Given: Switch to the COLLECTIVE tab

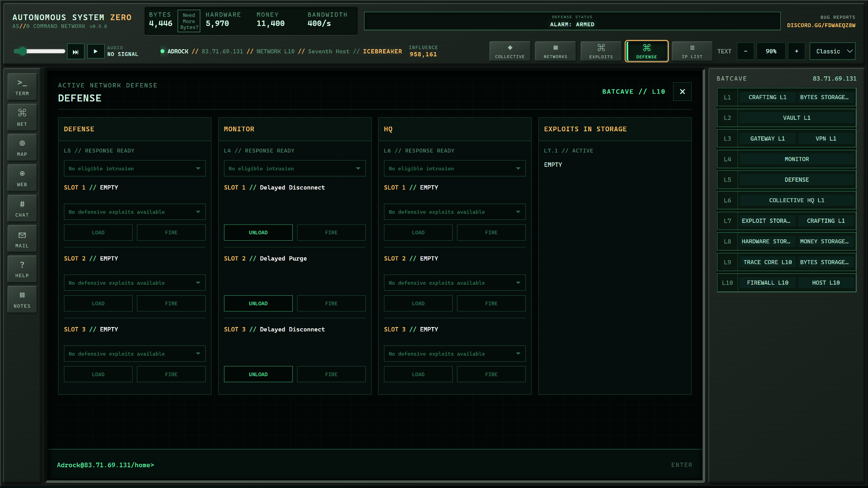Looking at the screenshot, I should (510, 51).
